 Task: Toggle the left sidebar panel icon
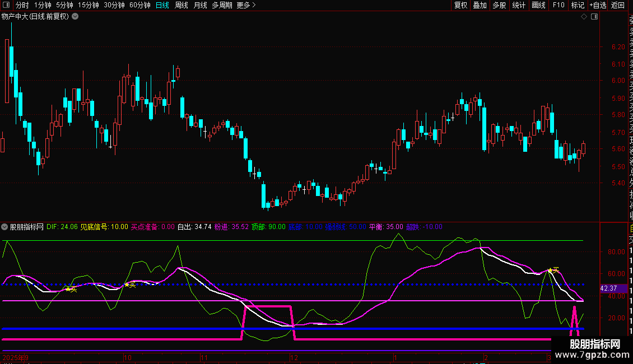(6, 6)
